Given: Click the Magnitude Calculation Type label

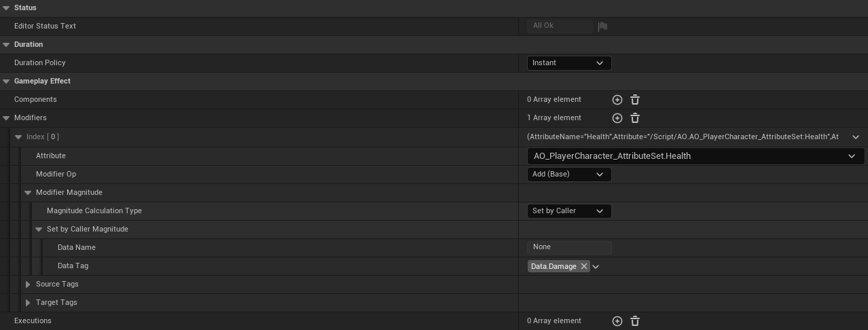Looking at the screenshot, I should [94, 210].
